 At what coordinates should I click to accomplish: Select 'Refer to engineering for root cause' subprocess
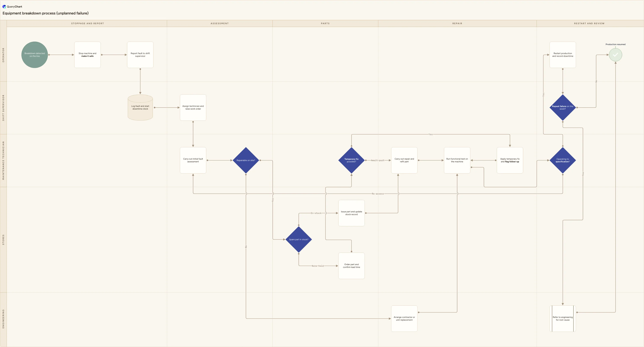pos(563,319)
